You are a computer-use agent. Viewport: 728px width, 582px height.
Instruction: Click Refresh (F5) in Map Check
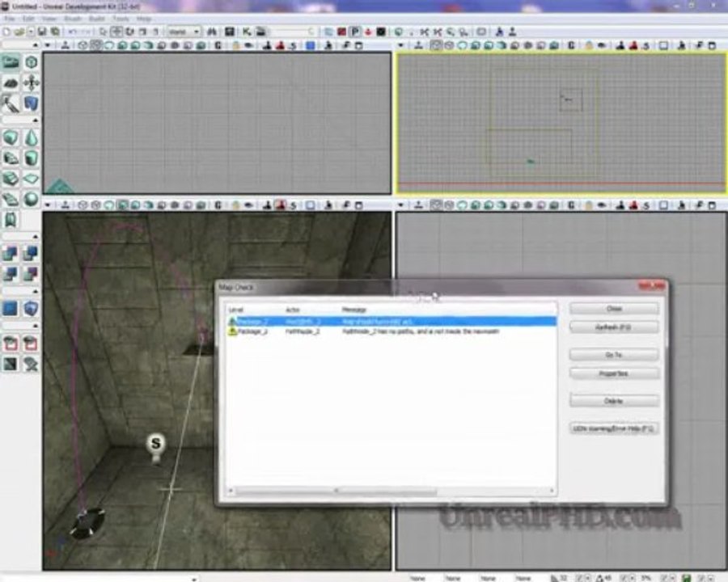pos(614,327)
